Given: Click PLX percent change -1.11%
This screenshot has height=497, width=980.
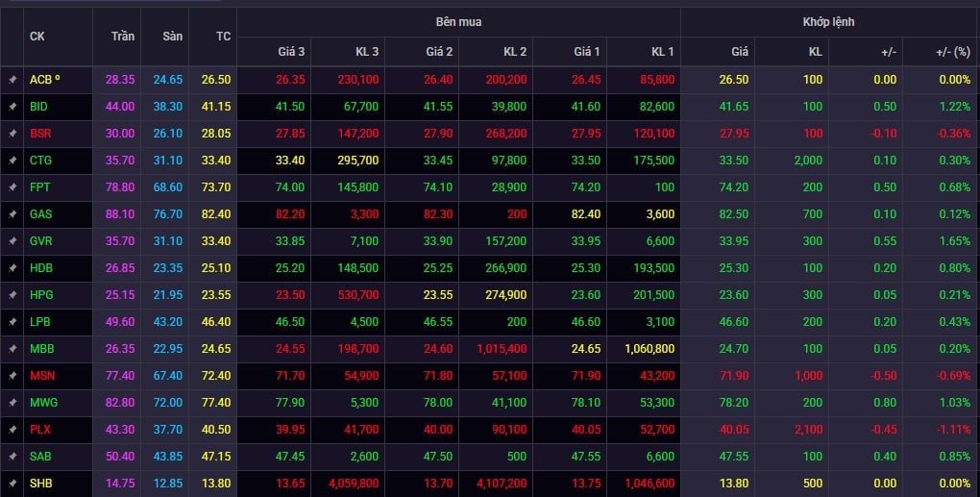Looking at the screenshot, I should 954,429.
